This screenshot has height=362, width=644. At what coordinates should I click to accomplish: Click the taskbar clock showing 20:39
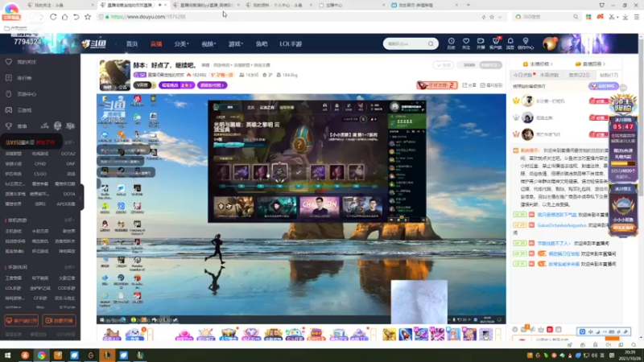(630, 355)
